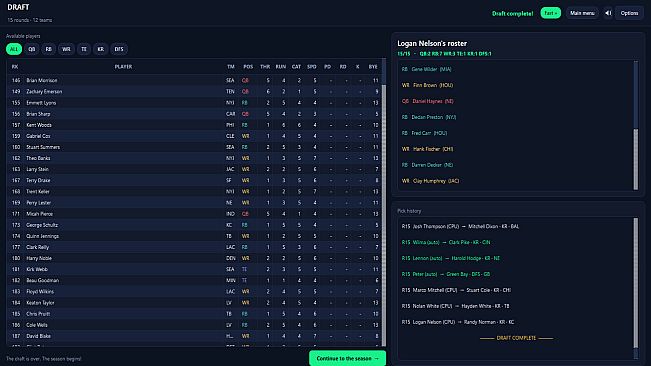The height and width of the screenshot is (366, 651).
Task: Sort table by the PLAYER column header
Action: [123, 67]
